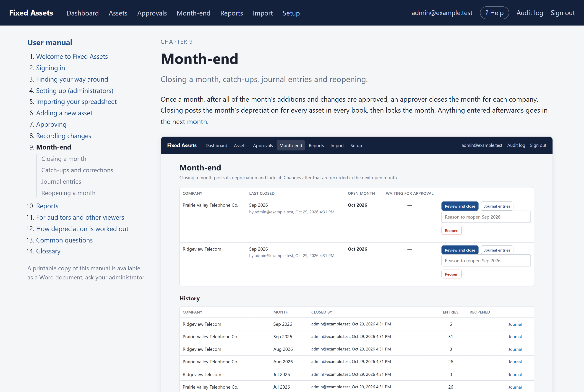Click the Fixed Assets brand logo
The image size is (584, 392).
tap(31, 13)
